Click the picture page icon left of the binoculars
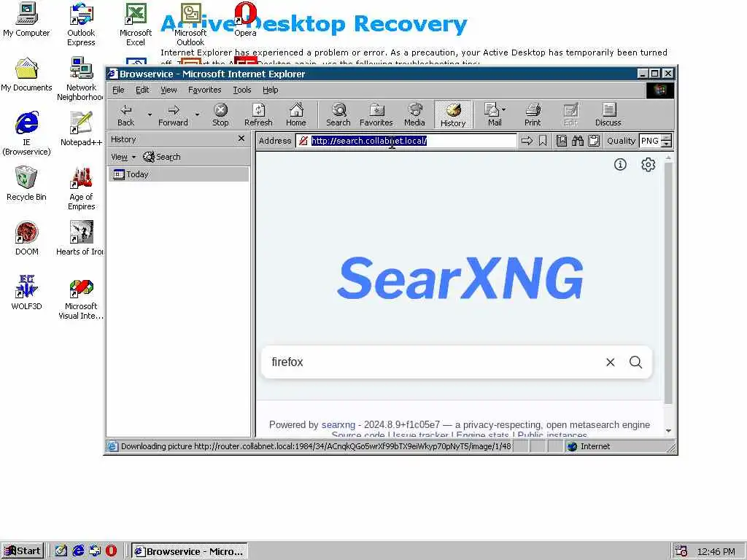Viewport: 747px width, 560px height. [x=562, y=141]
